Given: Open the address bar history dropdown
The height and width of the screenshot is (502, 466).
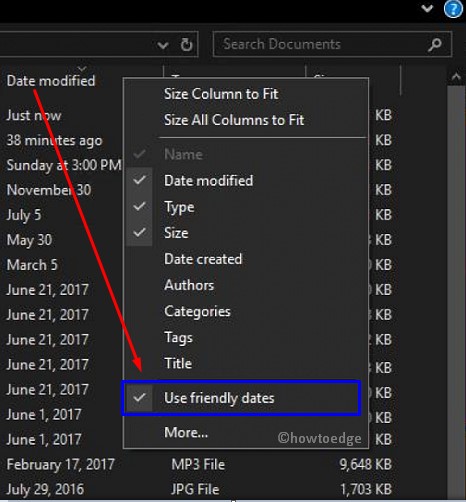Looking at the screenshot, I should tap(163, 45).
